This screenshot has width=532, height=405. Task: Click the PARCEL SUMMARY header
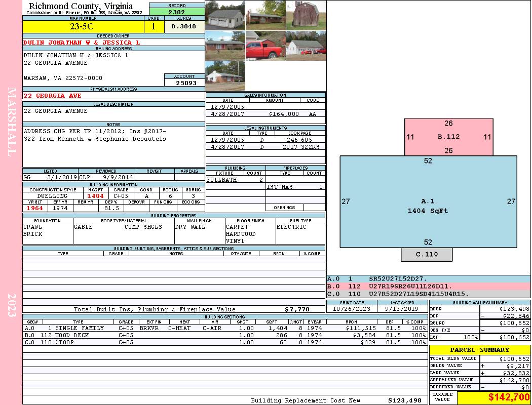(479, 350)
